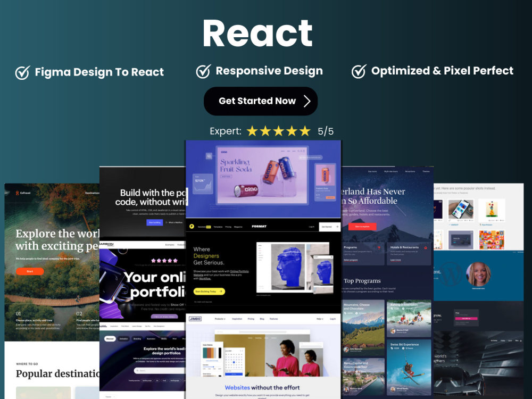Click the chevron arrow in Get Started Now

[307, 101]
